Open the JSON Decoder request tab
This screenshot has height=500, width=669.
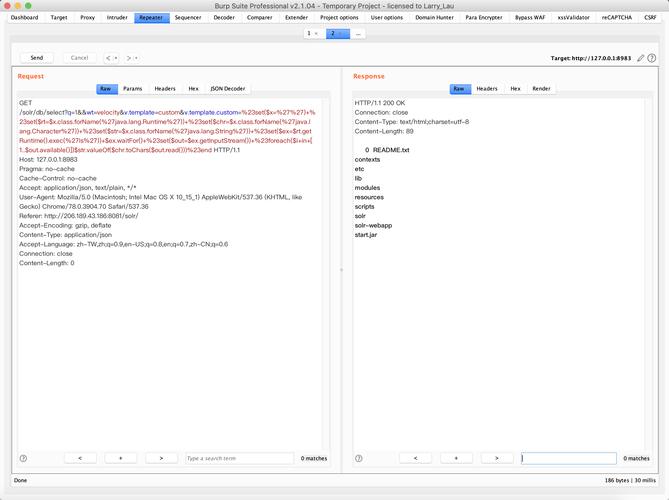(227, 89)
